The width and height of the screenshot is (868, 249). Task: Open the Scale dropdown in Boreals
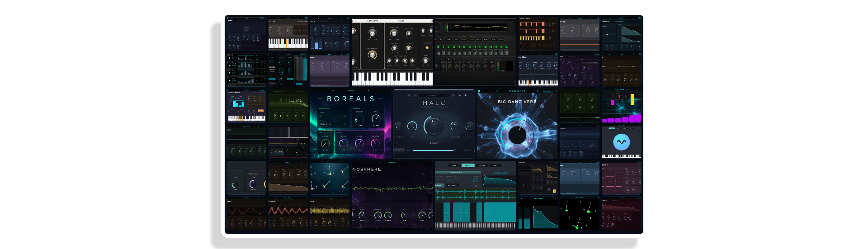333,124
